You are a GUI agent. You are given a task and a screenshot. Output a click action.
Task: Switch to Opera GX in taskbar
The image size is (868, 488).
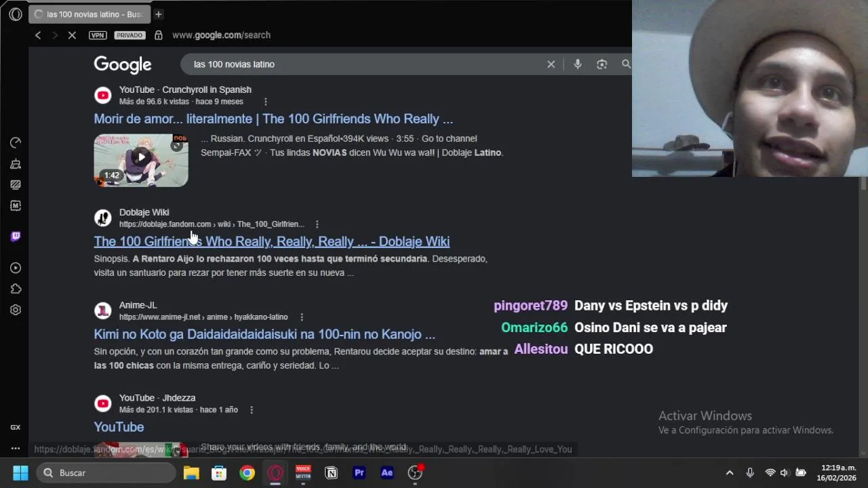pos(275,473)
